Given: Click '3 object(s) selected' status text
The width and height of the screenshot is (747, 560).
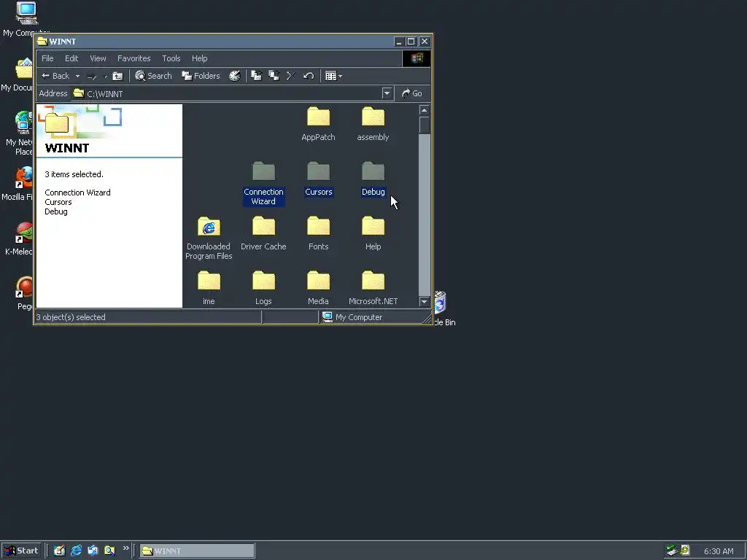Looking at the screenshot, I should pyautogui.click(x=71, y=317).
